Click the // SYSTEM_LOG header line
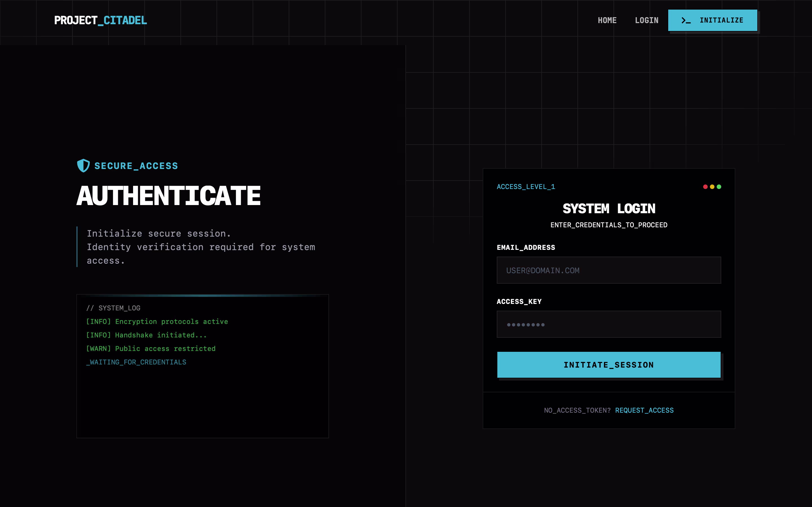This screenshot has height=507, width=812. (113, 308)
